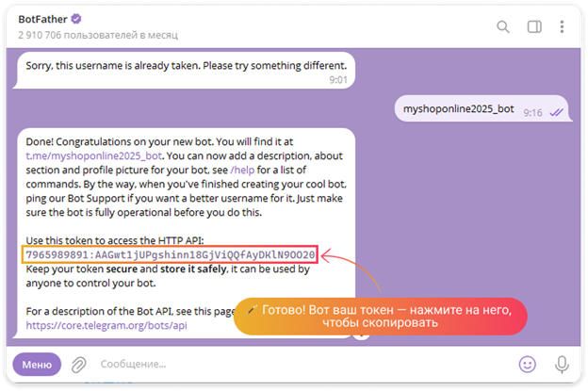Click the paperclip attach file icon
The width and height of the screenshot is (588, 391).
pos(79,364)
